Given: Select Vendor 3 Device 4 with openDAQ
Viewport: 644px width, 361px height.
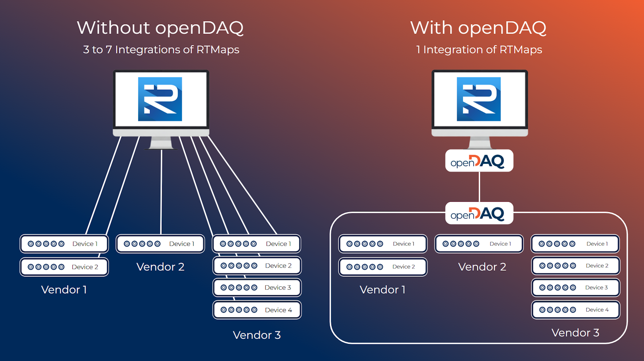Looking at the screenshot, I should pos(576,310).
